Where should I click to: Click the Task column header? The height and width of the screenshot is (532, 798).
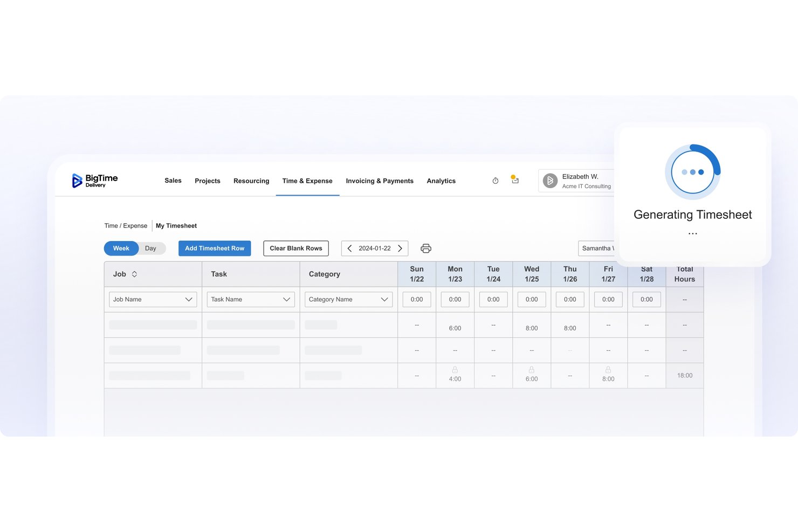pyautogui.click(x=251, y=274)
